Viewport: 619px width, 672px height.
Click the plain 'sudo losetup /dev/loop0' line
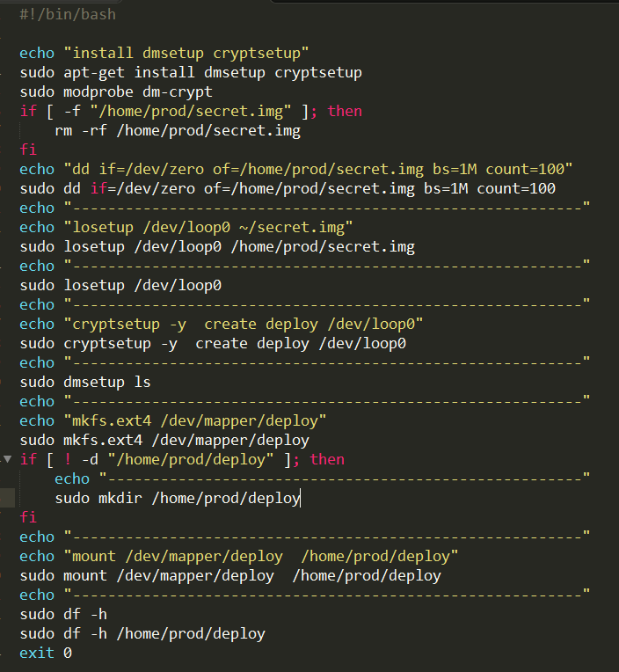pyautogui.click(x=120, y=286)
